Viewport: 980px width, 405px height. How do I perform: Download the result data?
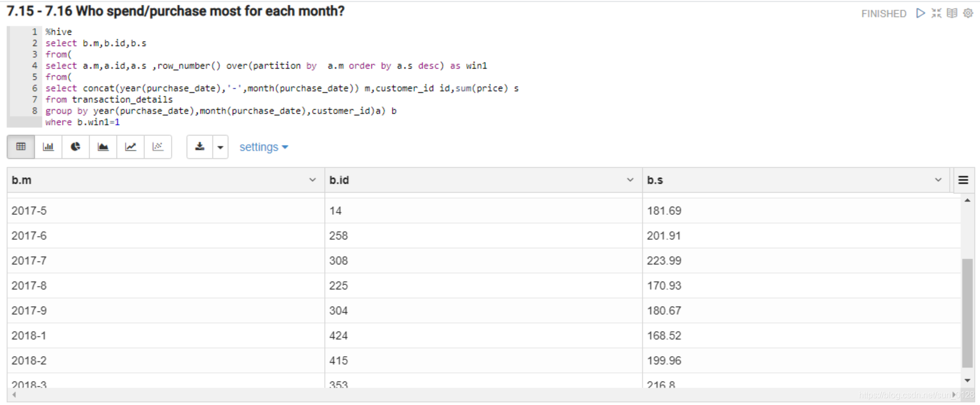point(200,147)
